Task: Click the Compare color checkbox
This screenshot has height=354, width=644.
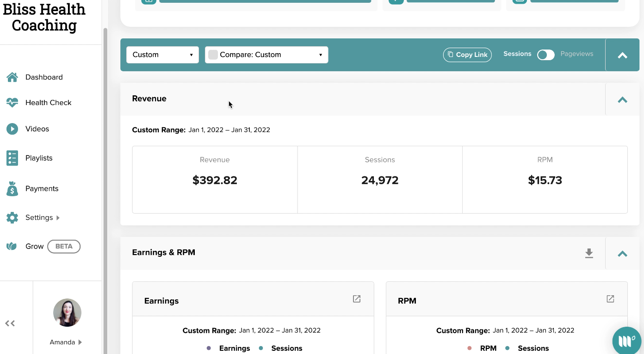Action: [213, 55]
